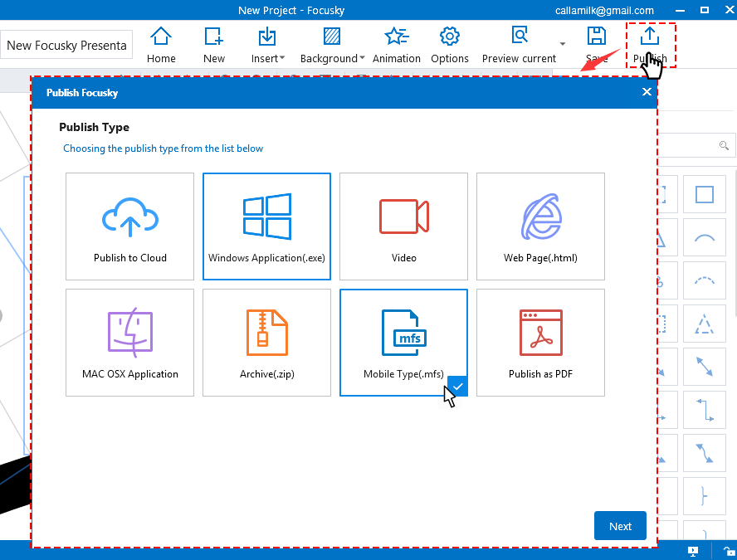Pick the Video publish type
The height and width of the screenshot is (560, 737).
pos(403,226)
